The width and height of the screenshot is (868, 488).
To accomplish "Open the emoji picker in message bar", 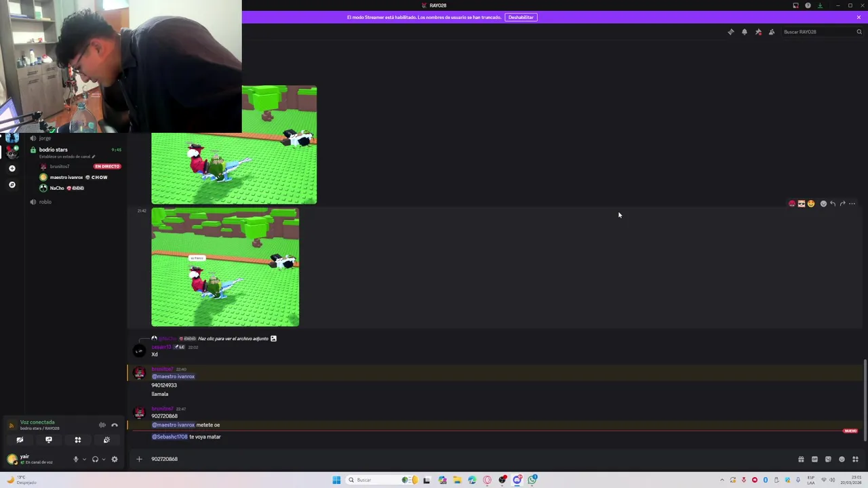I will (842, 459).
